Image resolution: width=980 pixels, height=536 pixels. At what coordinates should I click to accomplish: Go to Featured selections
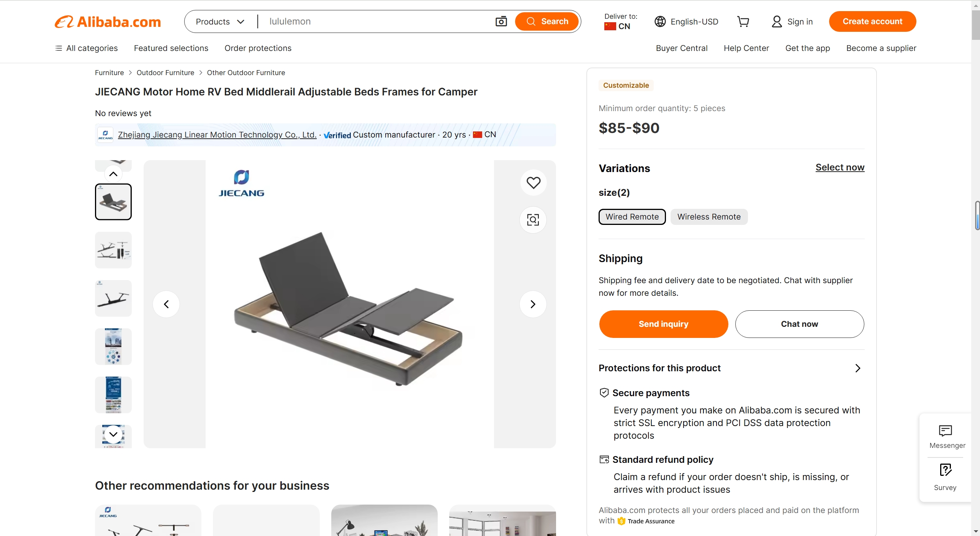click(171, 48)
